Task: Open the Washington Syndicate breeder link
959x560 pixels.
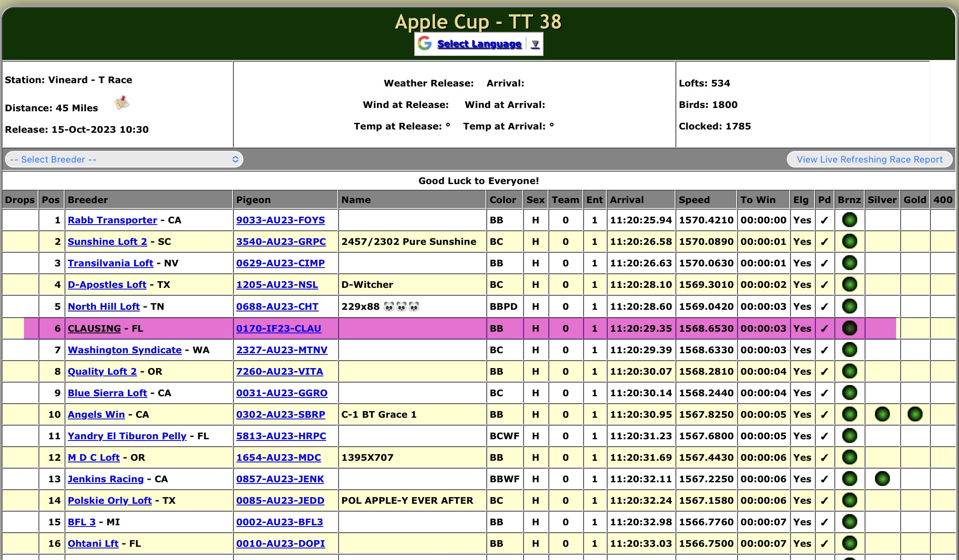Action: [125, 350]
